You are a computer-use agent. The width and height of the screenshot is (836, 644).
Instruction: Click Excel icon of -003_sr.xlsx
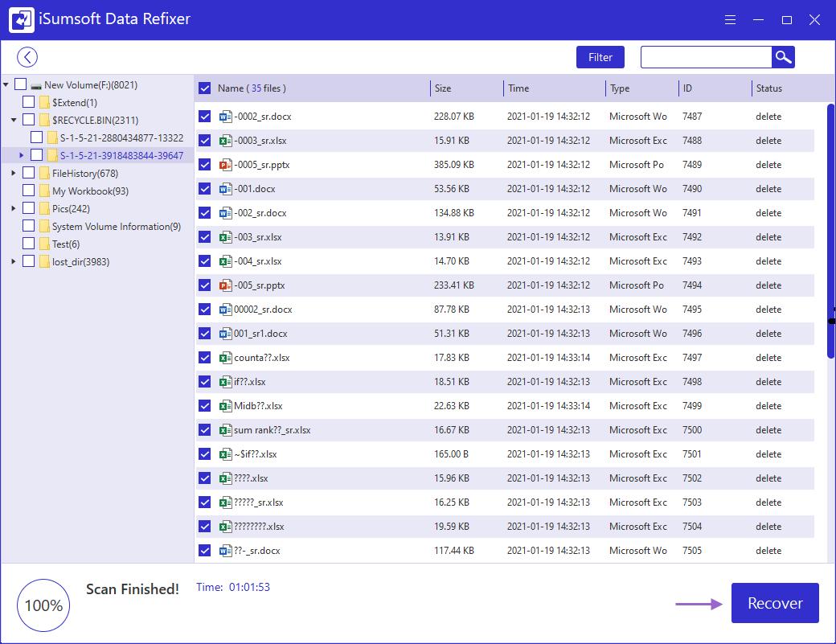(x=226, y=236)
